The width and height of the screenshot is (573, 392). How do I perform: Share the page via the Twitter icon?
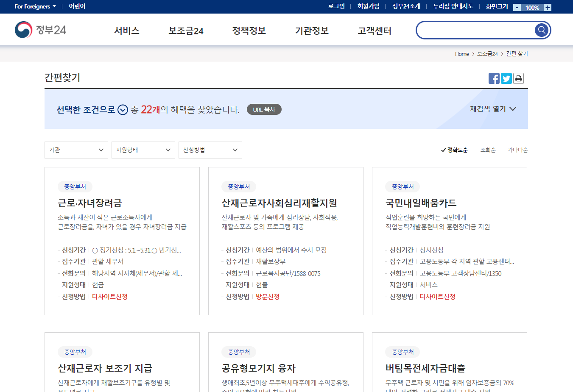pyautogui.click(x=506, y=78)
